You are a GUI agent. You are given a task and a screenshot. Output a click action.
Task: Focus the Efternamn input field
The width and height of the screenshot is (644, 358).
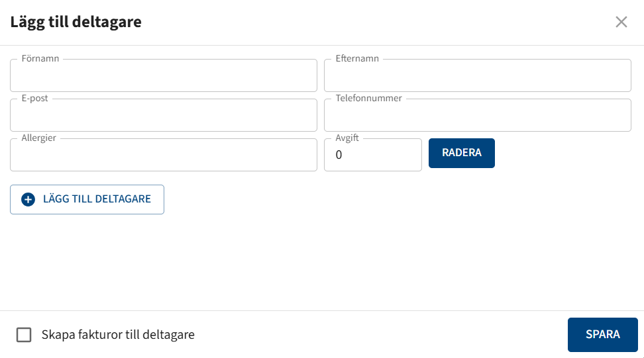pyautogui.click(x=477, y=76)
